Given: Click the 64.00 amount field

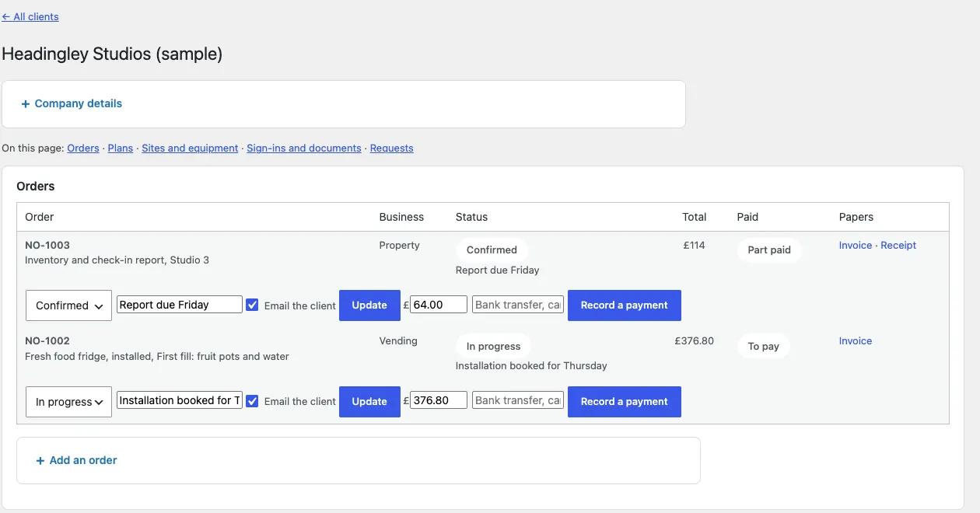Looking at the screenshot, I should (x=439, y=305).
